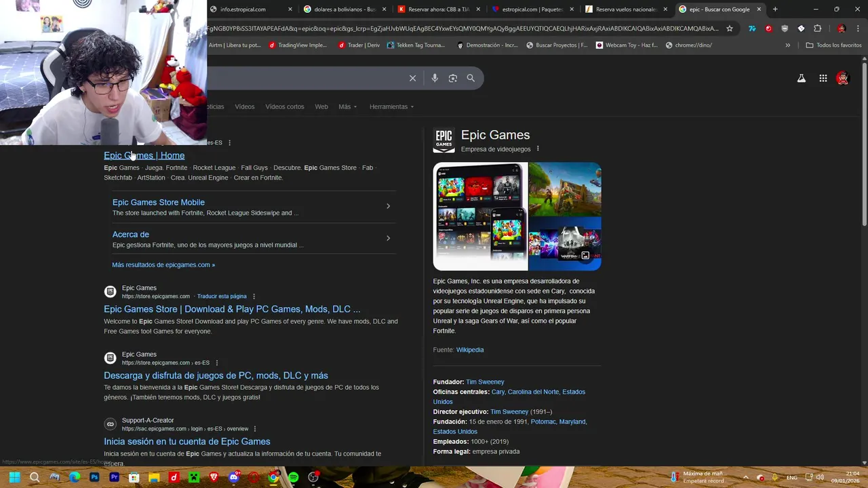Open Epic Games store screenshot thumbnail
This screenshot has width=868, height=488.
(480, 216)
